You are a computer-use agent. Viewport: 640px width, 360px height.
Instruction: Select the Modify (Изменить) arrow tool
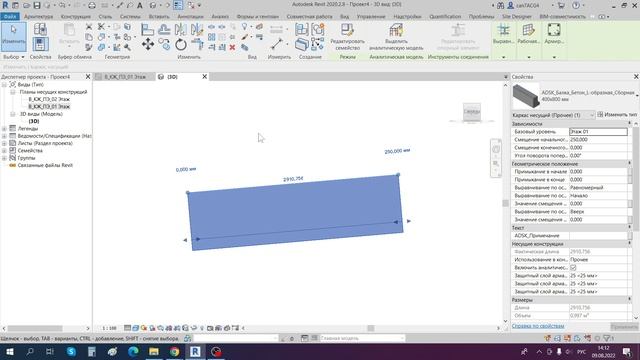[x=13, y=37]
